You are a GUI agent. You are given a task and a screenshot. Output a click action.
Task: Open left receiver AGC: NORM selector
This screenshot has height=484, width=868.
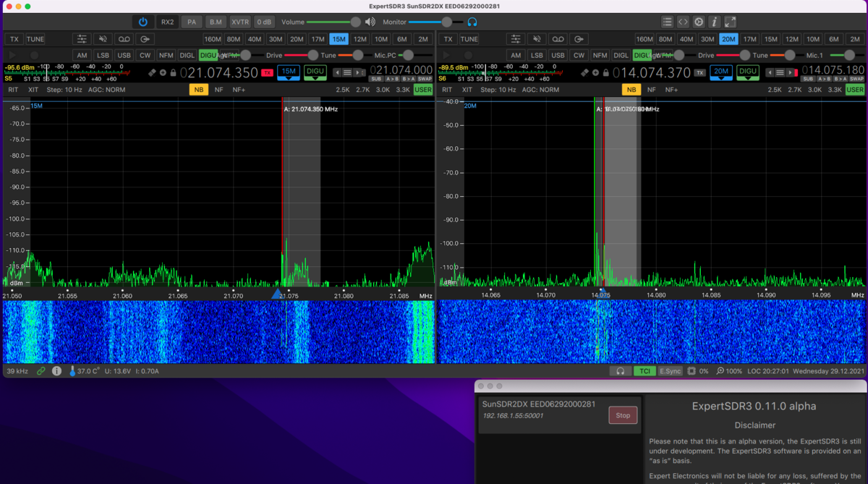[106, 90]
